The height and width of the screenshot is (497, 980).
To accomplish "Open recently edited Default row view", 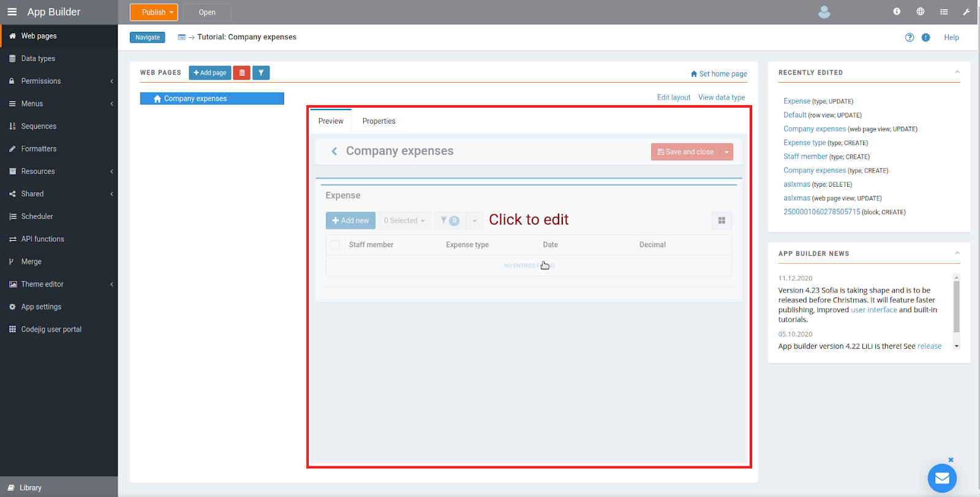I will 795,115.
